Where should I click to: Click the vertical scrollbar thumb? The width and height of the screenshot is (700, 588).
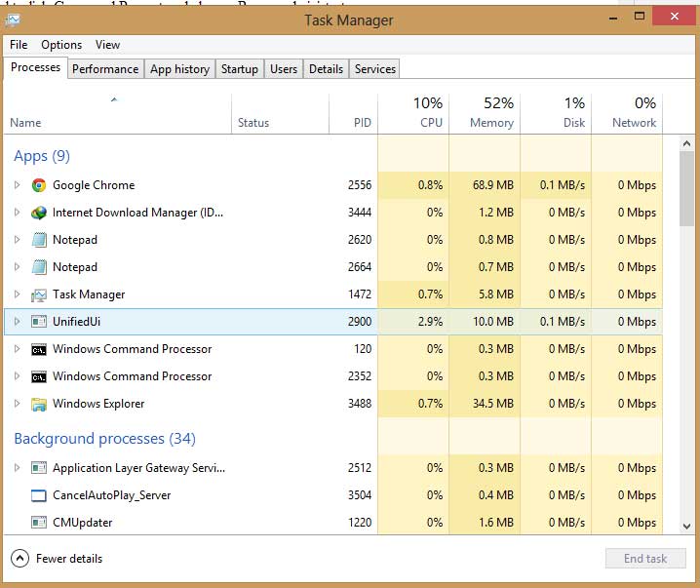(x=686, y=189)
